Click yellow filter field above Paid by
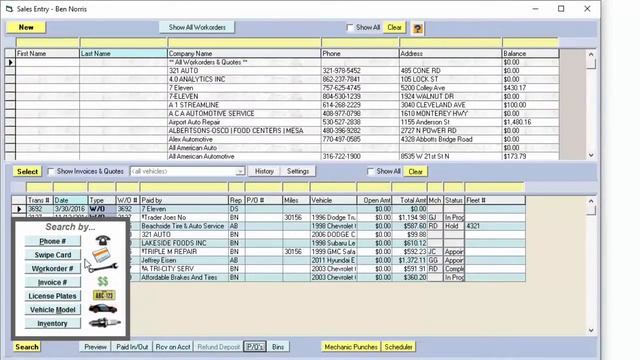640x360 pixels. (x=184, y=187)
